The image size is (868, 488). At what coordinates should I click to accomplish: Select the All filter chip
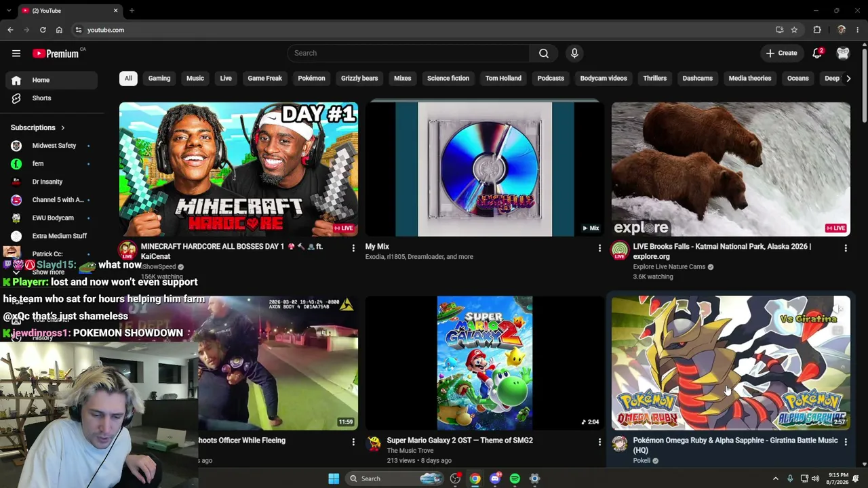click(x=128, y=79)
